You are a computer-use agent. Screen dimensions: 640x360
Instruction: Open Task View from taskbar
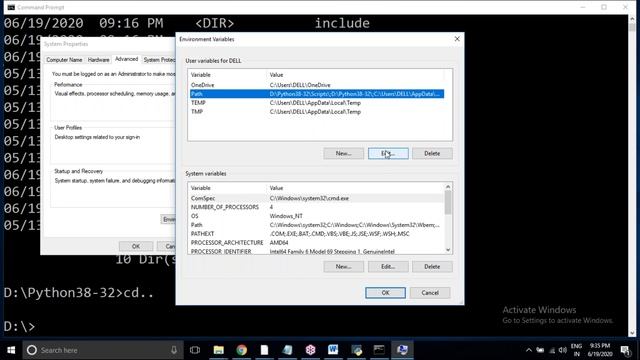195,350
